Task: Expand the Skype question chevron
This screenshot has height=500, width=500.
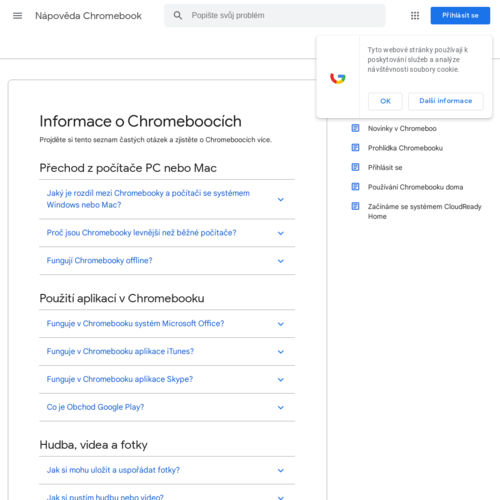Action: [x=281, y=380]
